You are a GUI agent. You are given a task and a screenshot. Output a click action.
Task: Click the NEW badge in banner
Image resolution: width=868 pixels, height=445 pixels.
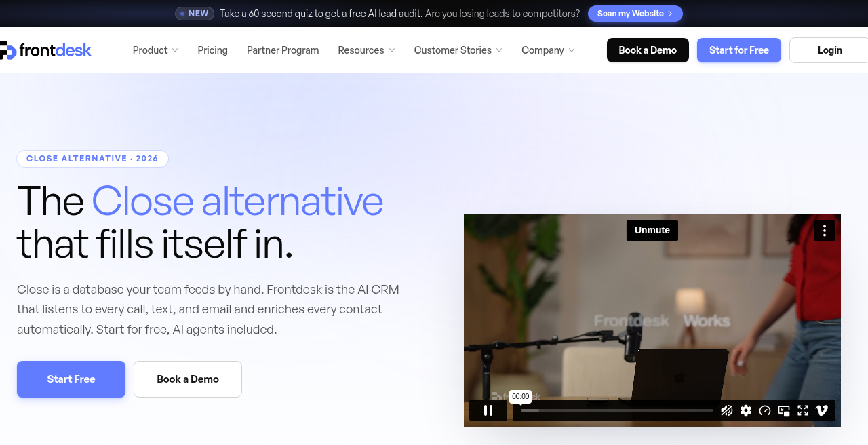point(195,14)
